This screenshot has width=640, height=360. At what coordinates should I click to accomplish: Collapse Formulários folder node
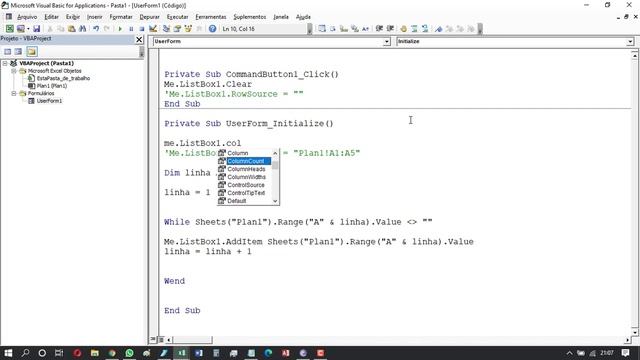coord(13,93)
